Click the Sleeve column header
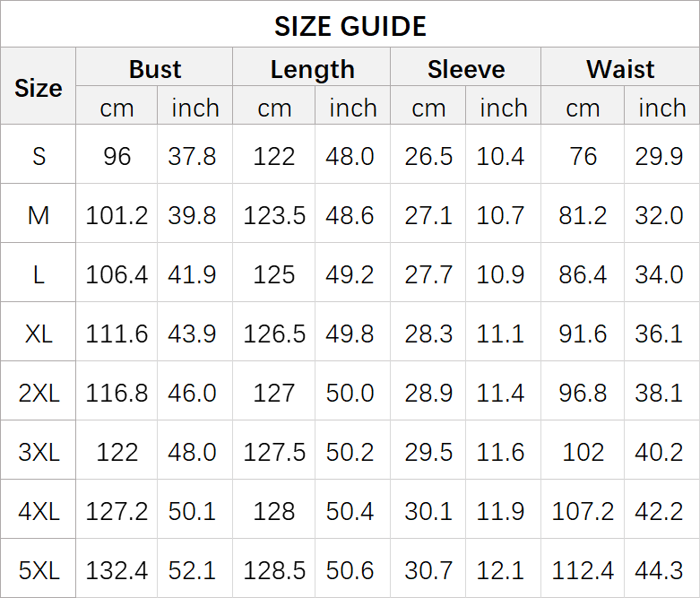This screenshot has width=700, height=598. (466, 69)
